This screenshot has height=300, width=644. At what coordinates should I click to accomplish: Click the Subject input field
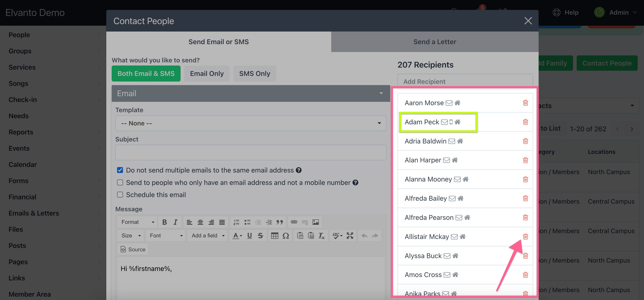pyautogui.click(x=250, y=152)
